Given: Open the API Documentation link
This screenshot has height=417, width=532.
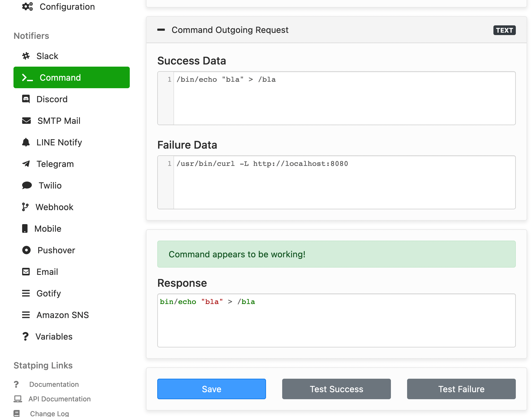Looking at the screenshot, I should [60, 399].
